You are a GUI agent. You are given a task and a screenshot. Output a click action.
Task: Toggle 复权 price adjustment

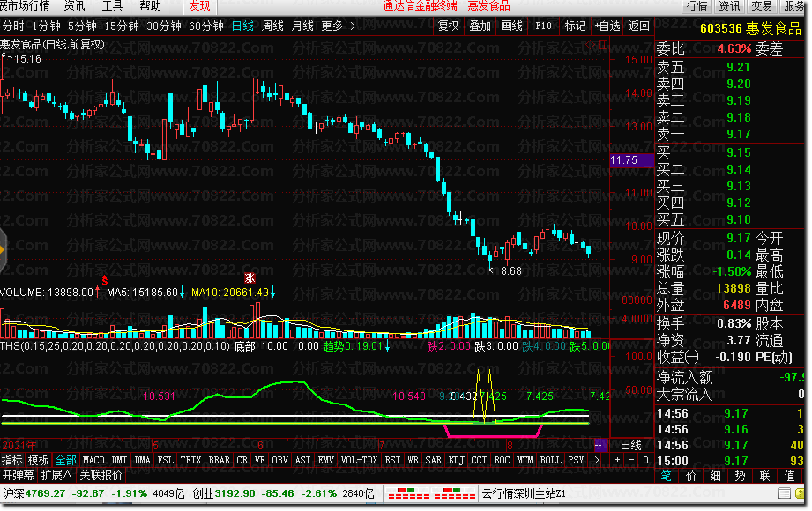[448, 26]
